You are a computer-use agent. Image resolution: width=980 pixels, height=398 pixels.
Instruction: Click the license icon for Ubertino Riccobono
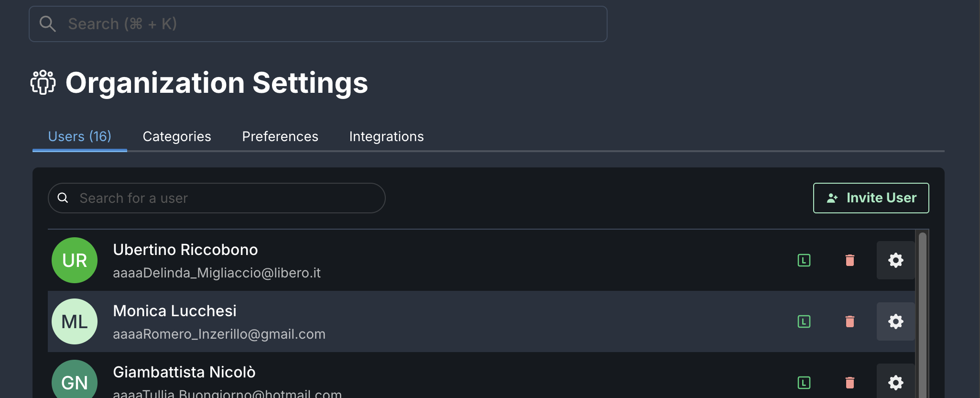click(x=804, y=260)
